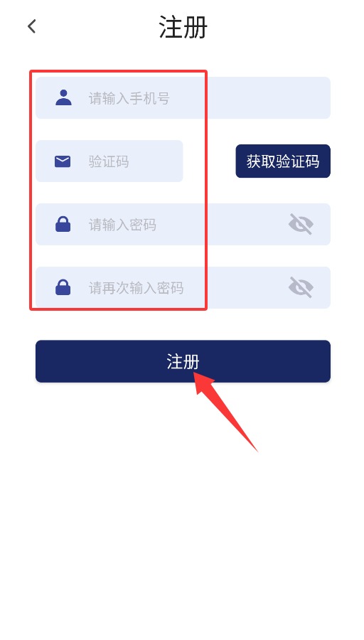Viewport: 364px width, 640px height.
Task: Focus the 验证码 verification code field
Action: [109, 161]
